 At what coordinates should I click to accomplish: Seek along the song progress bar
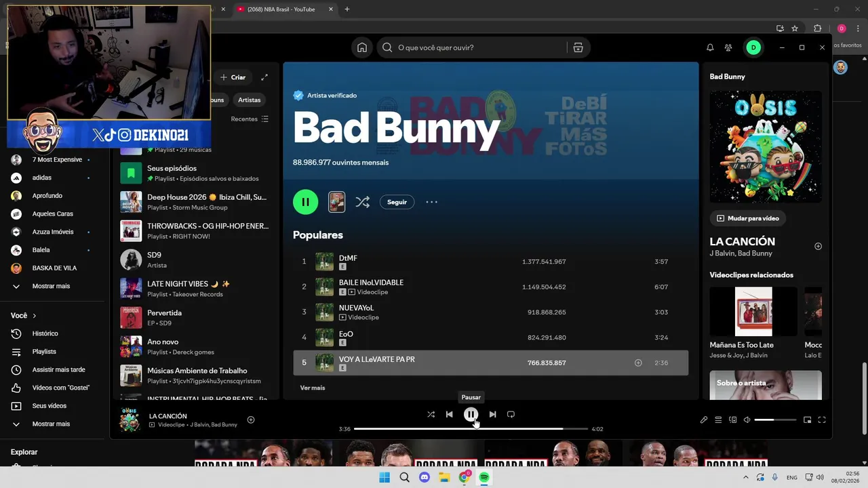coord(471,429)
